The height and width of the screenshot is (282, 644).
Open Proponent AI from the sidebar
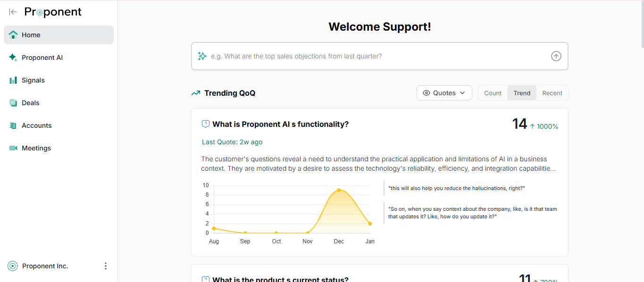pos(59,58)
